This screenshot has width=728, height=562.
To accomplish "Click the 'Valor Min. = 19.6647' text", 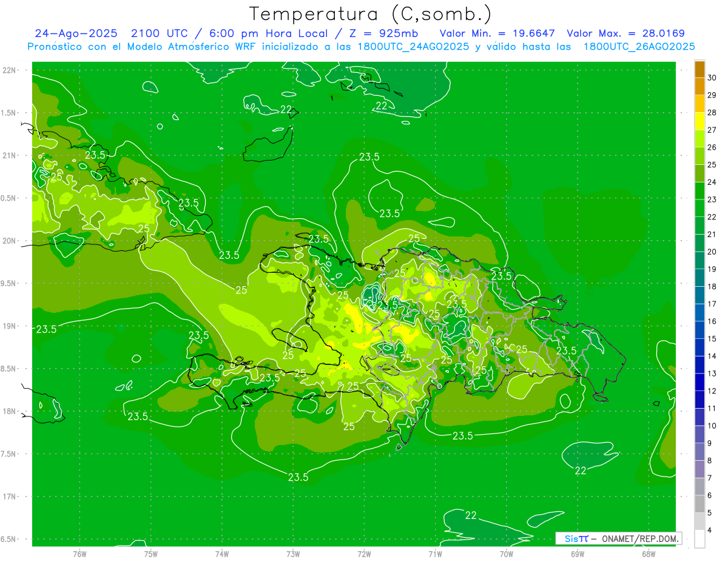I will [497, 33].
